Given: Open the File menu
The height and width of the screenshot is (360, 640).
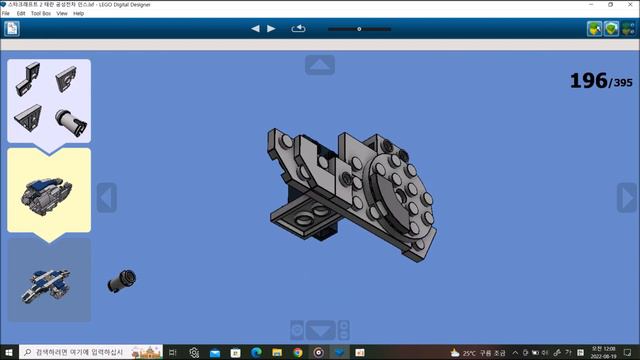Looking at the screenshot, I should coord(6,13).
